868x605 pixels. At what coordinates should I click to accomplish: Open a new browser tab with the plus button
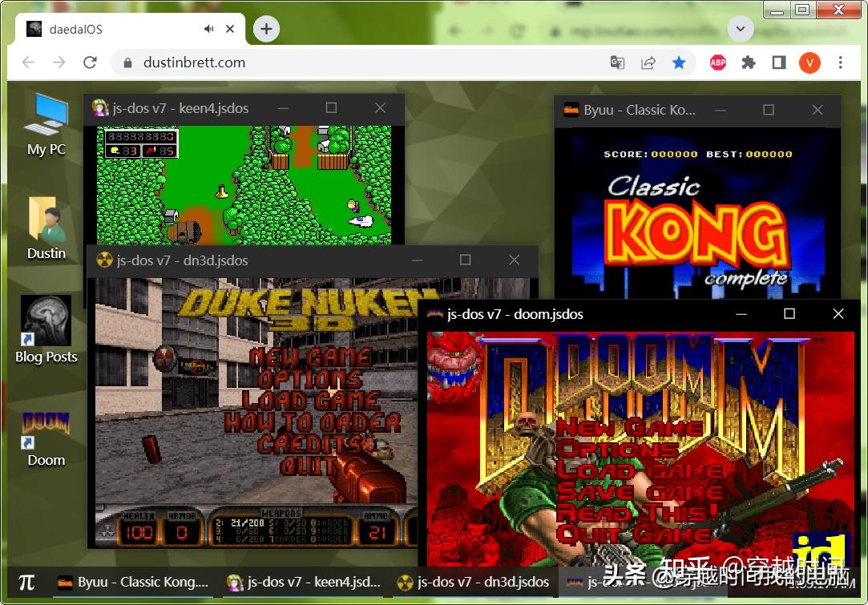[265, 28]
